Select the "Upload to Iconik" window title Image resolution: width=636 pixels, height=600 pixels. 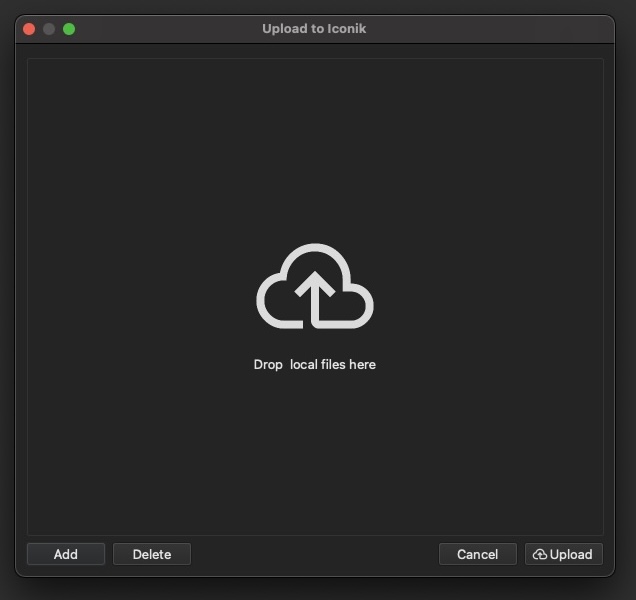(314, 29)
